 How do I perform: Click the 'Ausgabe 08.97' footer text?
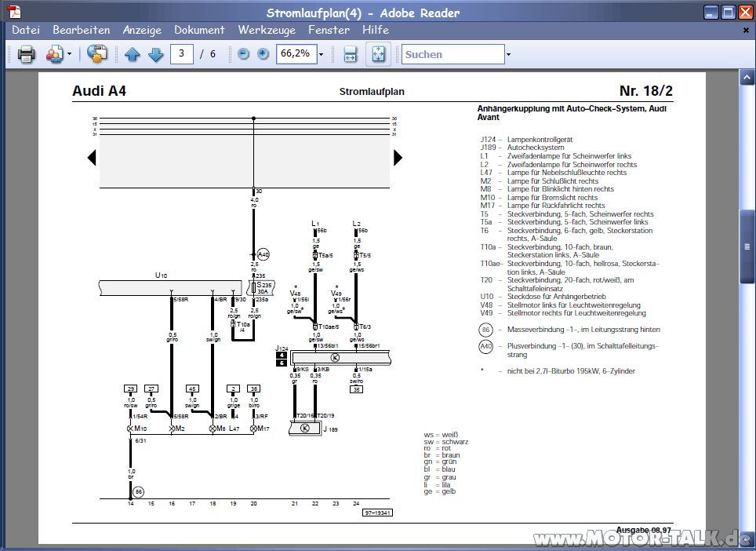(x=644, y=530)
